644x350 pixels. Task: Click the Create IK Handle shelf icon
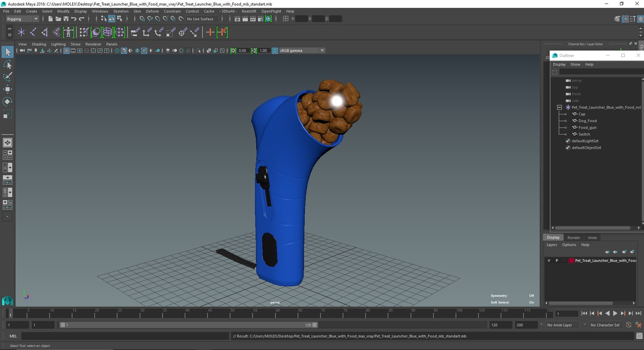coord(45,32)
